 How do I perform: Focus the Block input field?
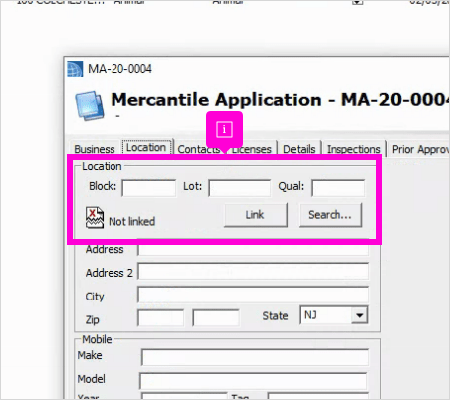[149, 188]
